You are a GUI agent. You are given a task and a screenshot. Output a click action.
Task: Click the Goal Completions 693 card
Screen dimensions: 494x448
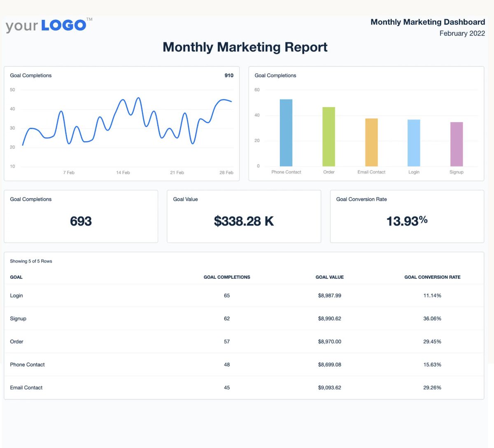point(81,216)
